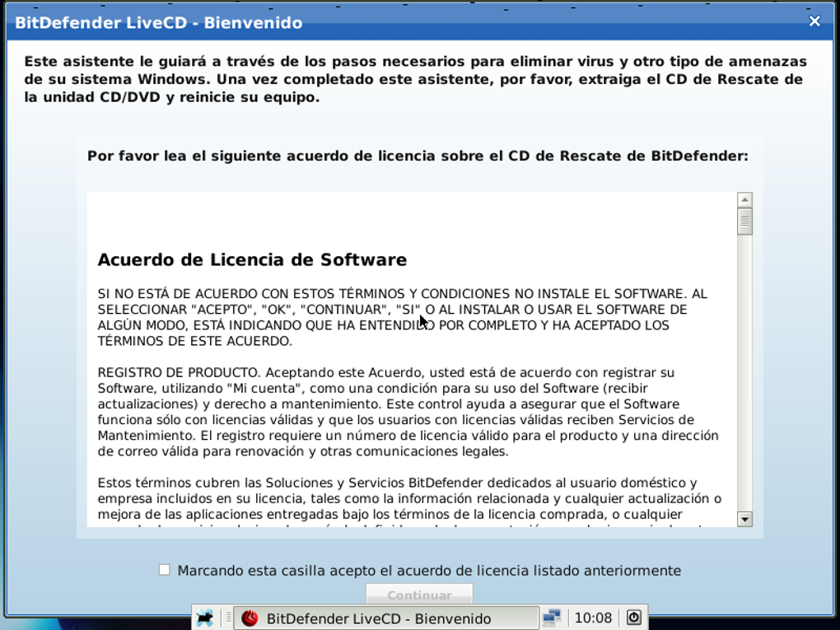
Task: Click the power/quit icon in the panel
Action: pyautogui.click(x=634, y=618)
